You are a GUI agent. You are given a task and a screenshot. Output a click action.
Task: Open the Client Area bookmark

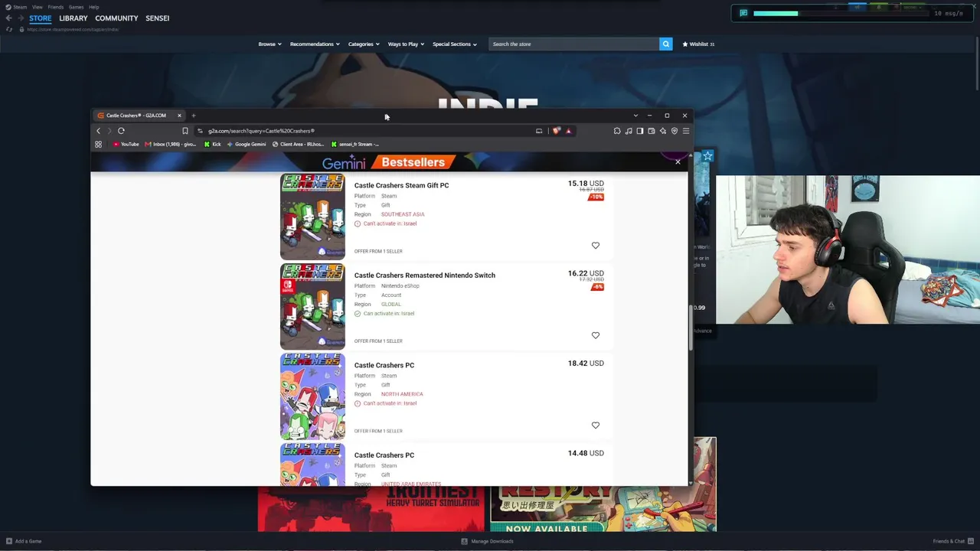(x=298, y=145)
